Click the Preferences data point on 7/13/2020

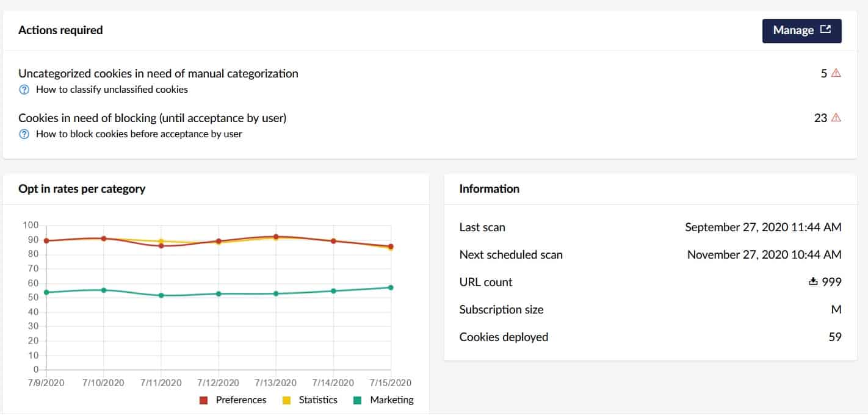coord(276,237)
